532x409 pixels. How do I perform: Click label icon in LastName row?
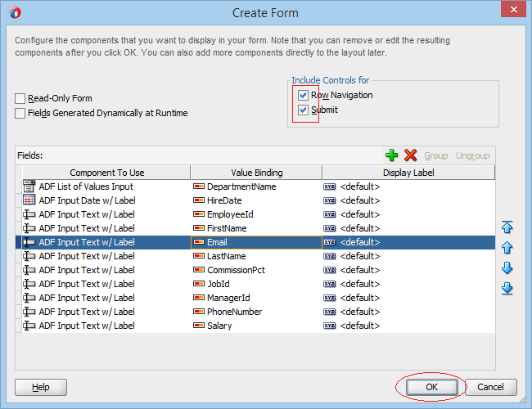coord(330,256)
